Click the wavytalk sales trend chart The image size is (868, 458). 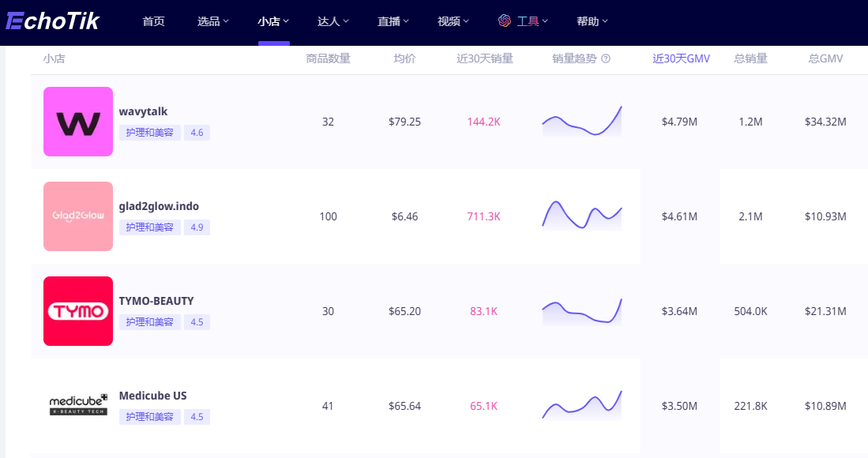coord(582,122)
